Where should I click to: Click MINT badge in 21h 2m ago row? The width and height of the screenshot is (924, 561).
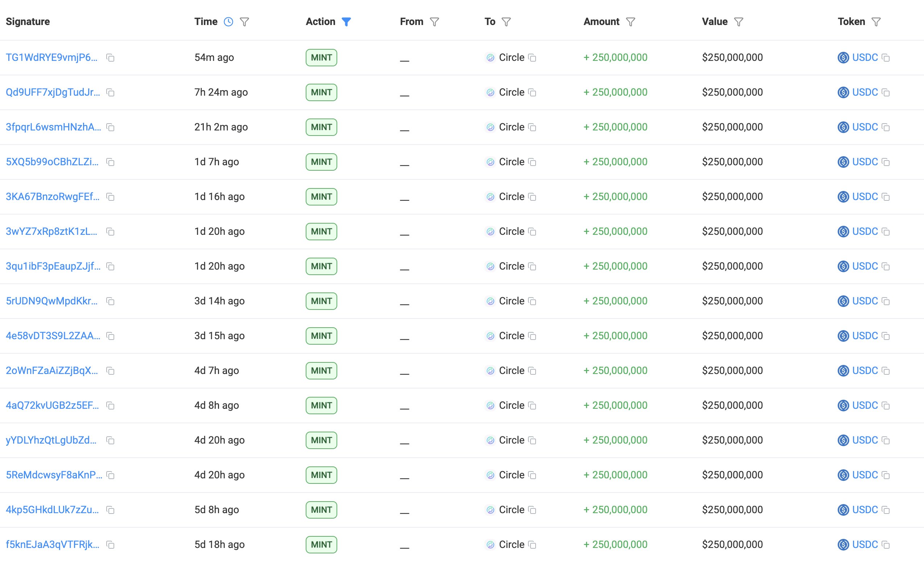(x=321, y=127)
